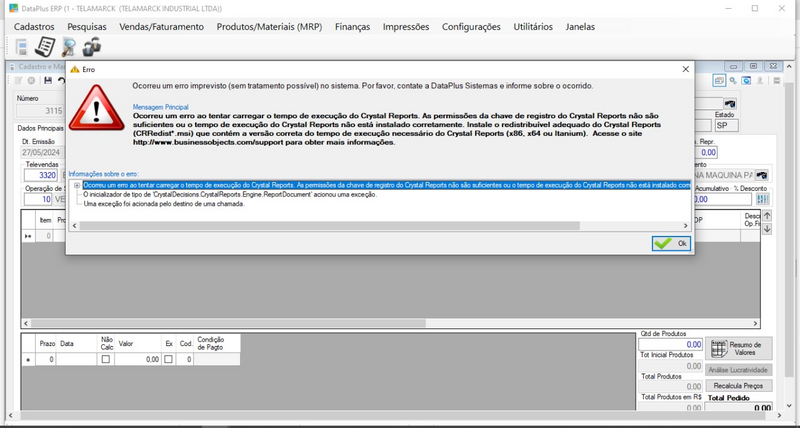Click the Operação field showing 10
Screen dimensions: 800x428
38,199
